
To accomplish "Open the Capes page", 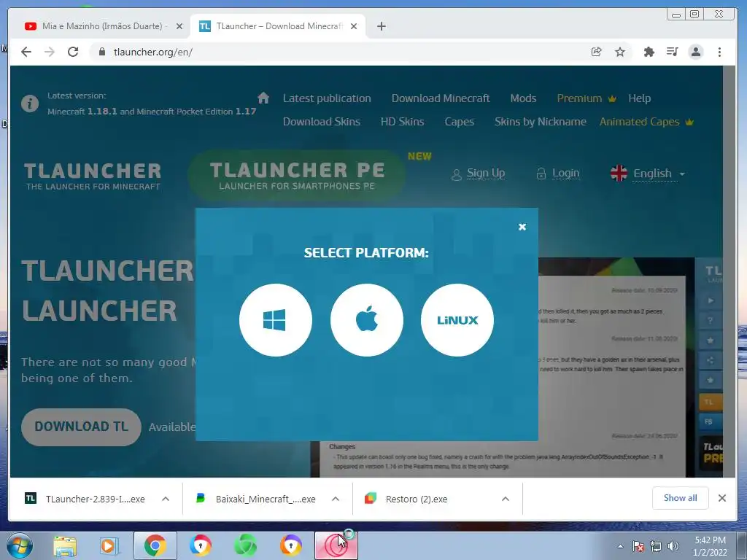I will click(x=460, y=122).
